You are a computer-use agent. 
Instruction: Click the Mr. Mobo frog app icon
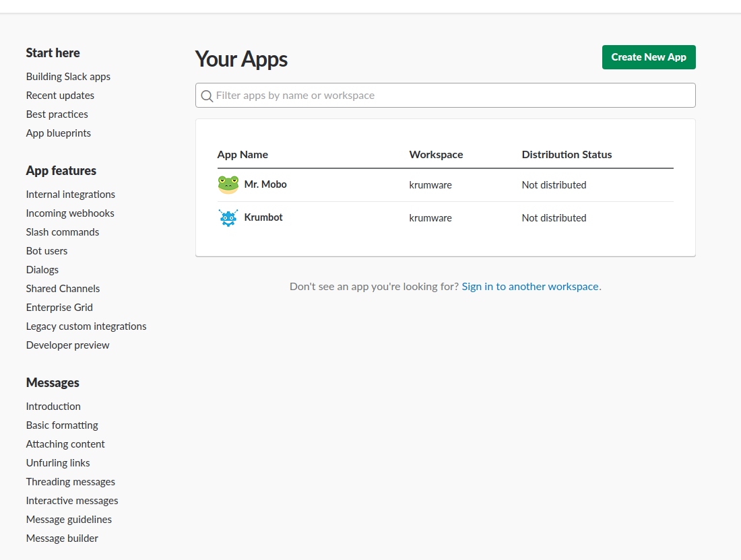pyautogui.click(x=228, y=184)
